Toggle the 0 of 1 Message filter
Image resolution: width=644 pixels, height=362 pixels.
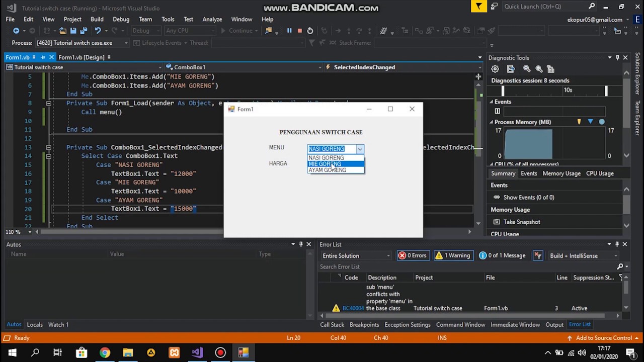pos(503,255)
